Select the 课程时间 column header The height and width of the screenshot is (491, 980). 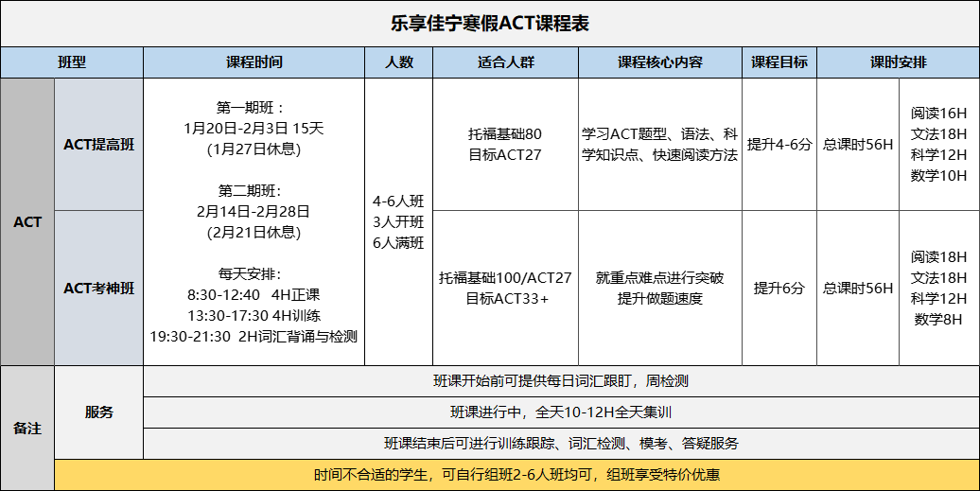point(254,62)
